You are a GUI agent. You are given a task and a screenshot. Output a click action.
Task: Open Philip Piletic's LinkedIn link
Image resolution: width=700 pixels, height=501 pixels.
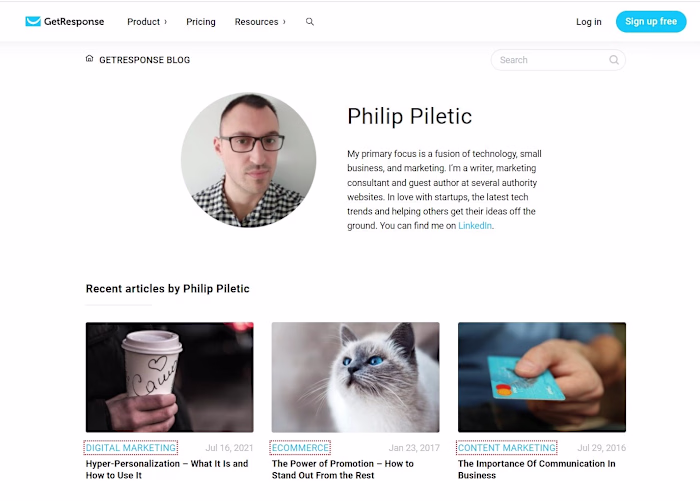coord(475,225)
